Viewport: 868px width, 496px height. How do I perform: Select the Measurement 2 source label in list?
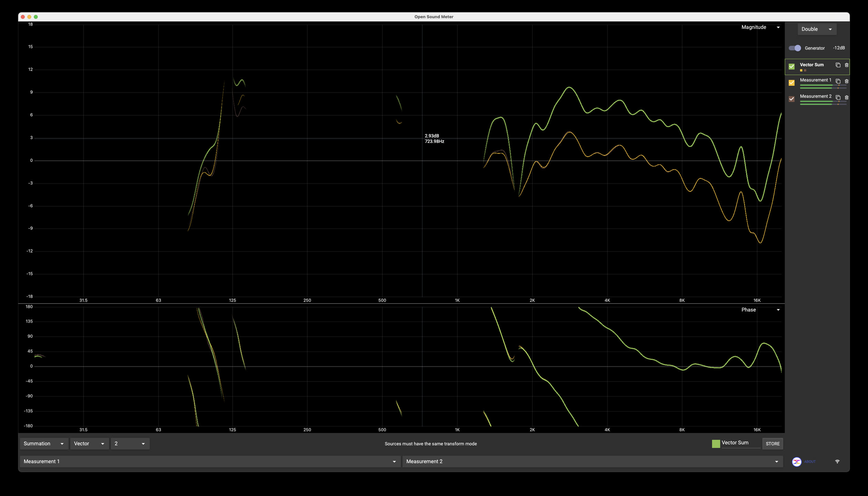pos(815,96)
